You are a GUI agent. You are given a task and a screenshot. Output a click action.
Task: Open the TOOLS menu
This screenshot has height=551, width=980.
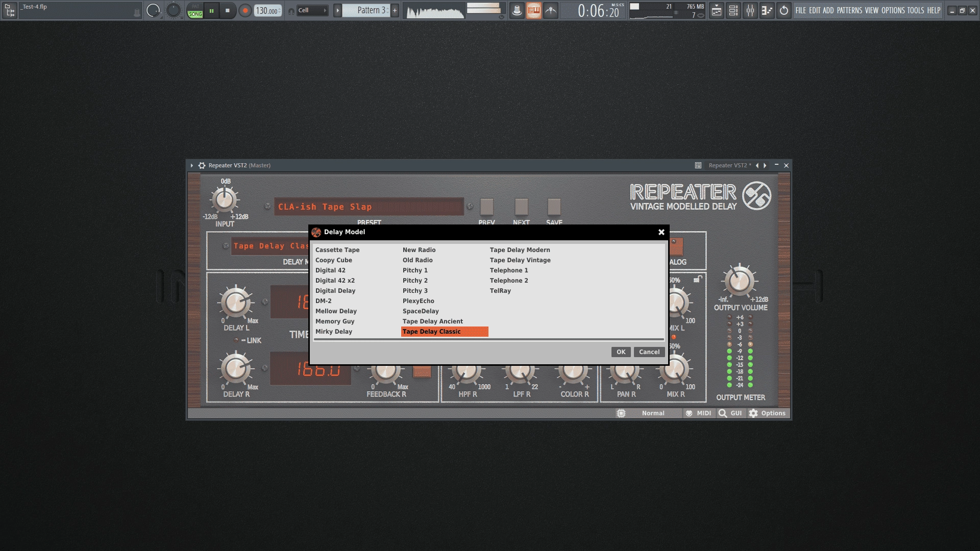tap(916, 10)
